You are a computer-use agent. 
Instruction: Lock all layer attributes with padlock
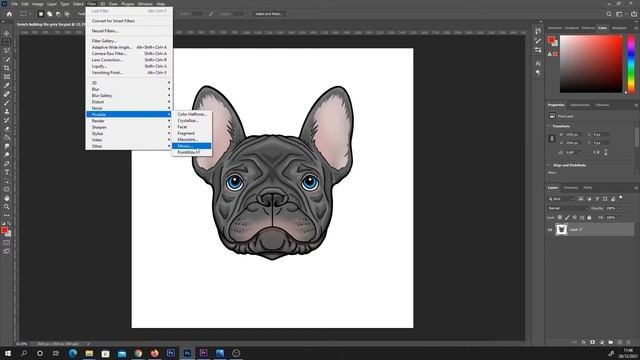click(589, 218)
